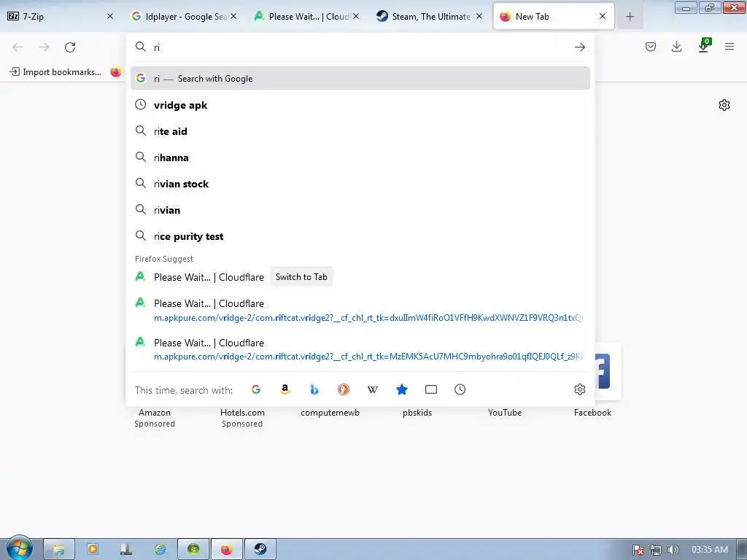Open the computernewb shortcut

(x=330, y=413)
